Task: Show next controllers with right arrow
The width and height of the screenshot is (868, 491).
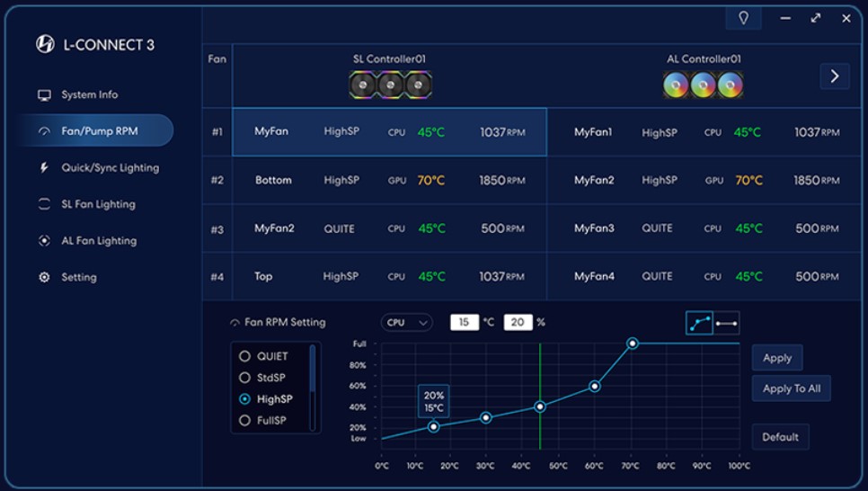Action: click(834, 76)
